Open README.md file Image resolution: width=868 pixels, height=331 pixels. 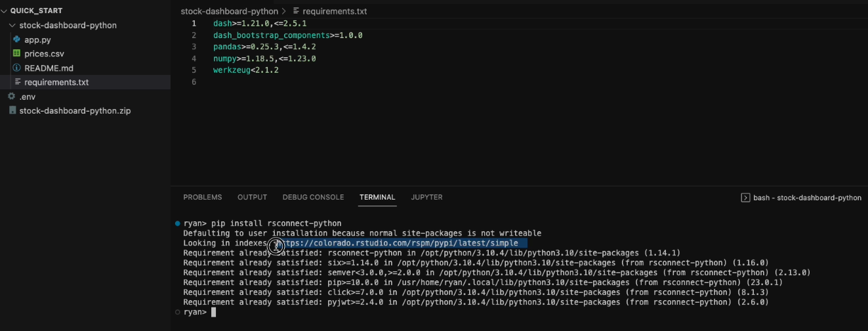pos(49,68)
